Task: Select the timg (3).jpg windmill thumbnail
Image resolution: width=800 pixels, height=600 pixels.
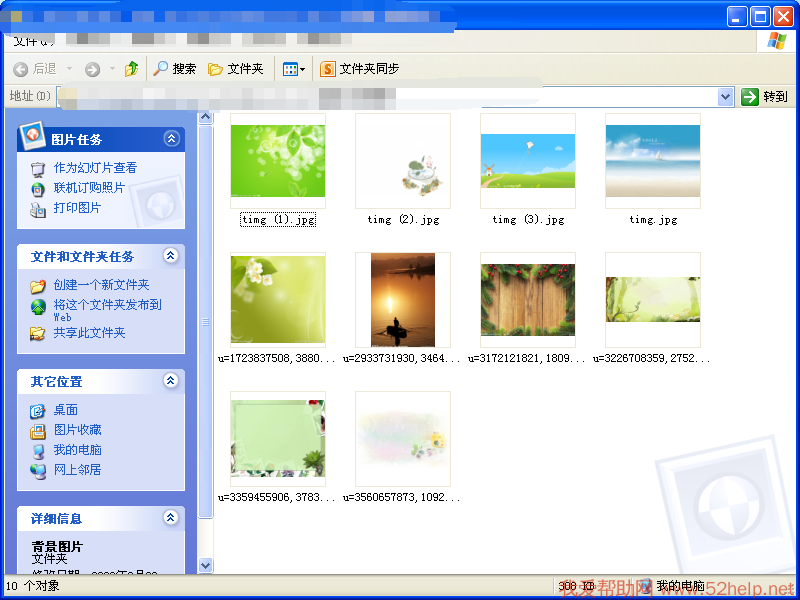Action: pos(527,160)
